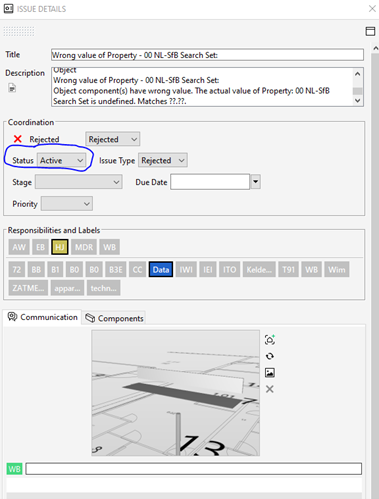Toggle the IEI label
Screen dimensions: 379x499
[208, 269]
